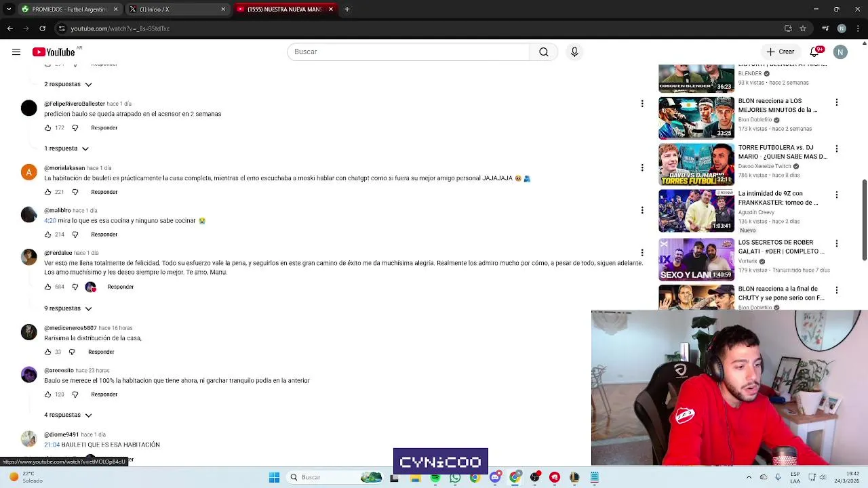Start voice search with the microphone
The height and width of the screenshot is (488, 868).
click(x=574, y=52)
